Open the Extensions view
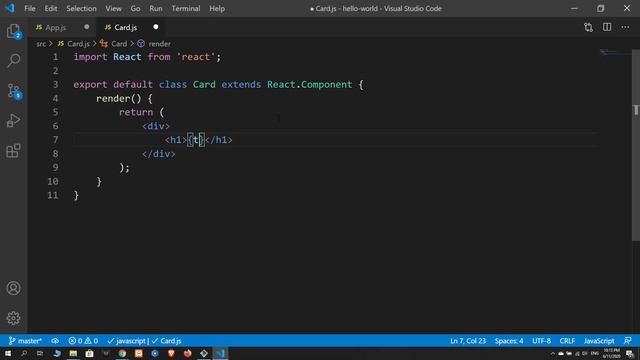 tap(13, 151)
